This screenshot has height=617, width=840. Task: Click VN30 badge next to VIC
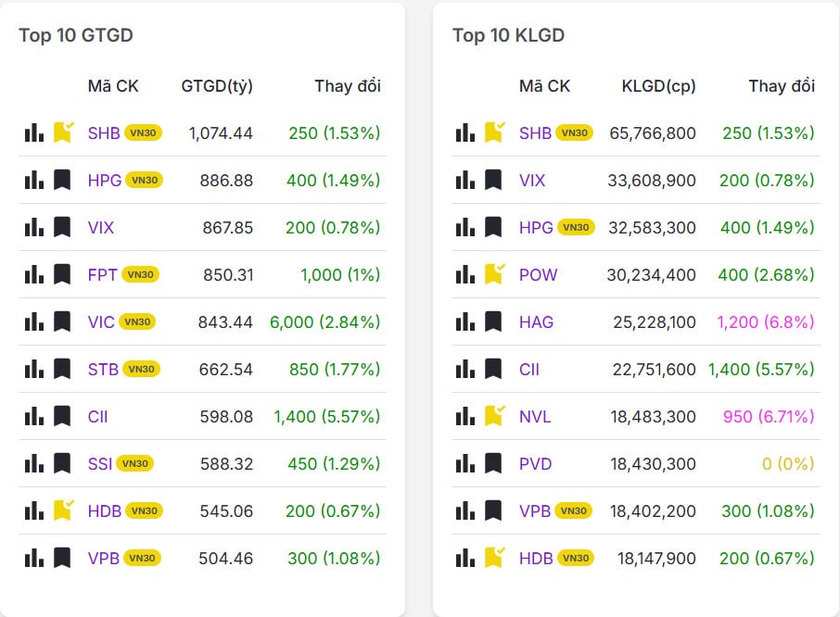click(x=137, y=321)
